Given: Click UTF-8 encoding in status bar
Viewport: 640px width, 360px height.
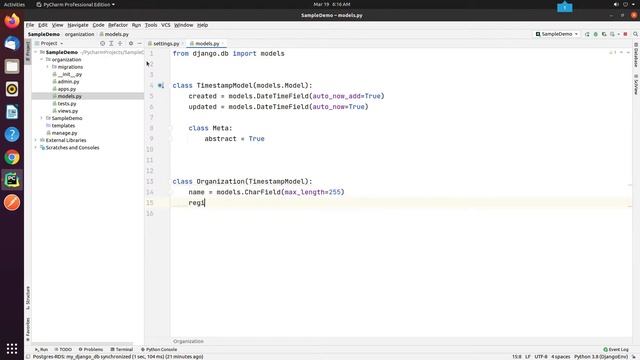Looking at the screenshot, I should point(541,357).
